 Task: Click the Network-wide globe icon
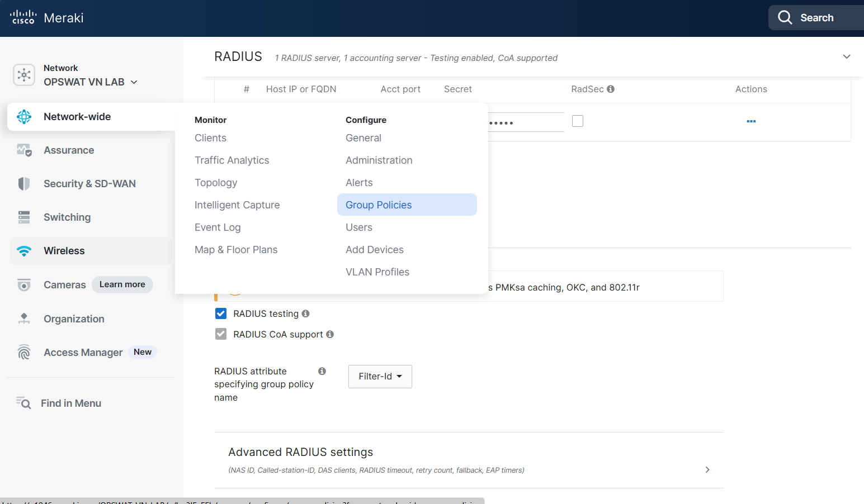24,117
